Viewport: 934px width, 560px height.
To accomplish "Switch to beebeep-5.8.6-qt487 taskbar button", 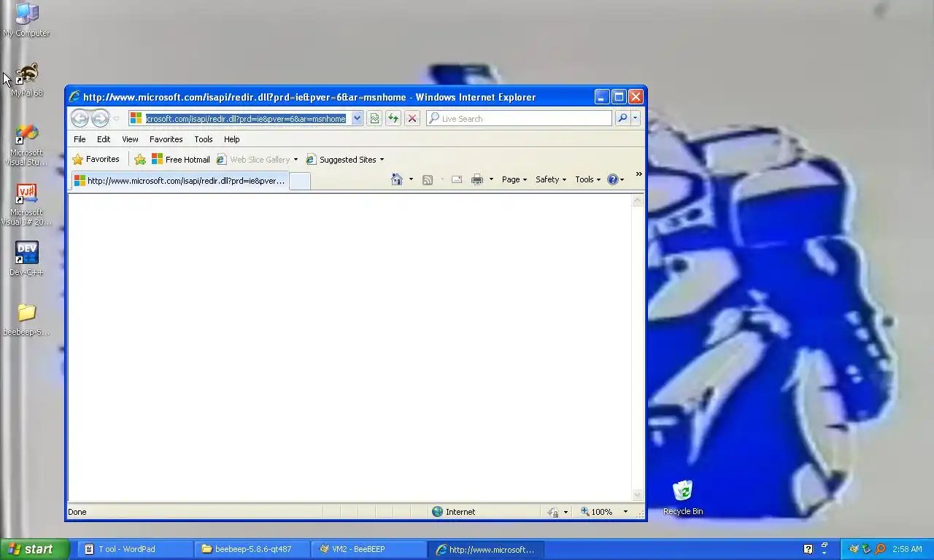I will click(252, 549).
